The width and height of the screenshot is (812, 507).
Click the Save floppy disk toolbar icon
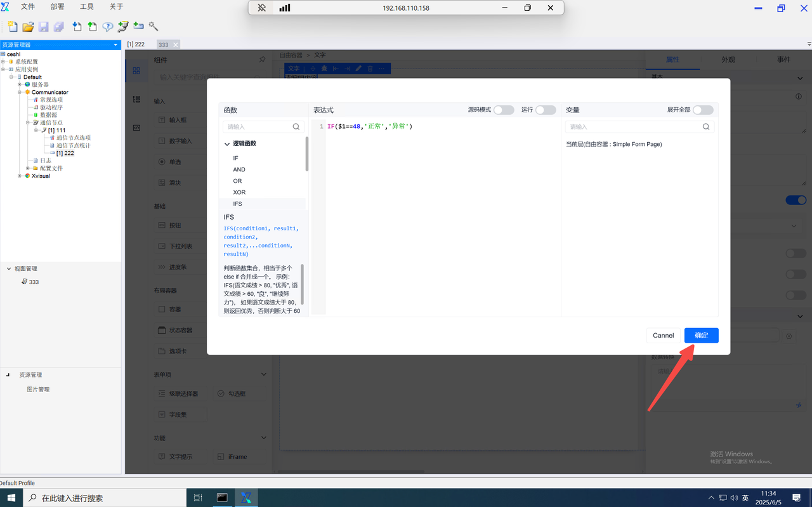[x=43, y=27]
